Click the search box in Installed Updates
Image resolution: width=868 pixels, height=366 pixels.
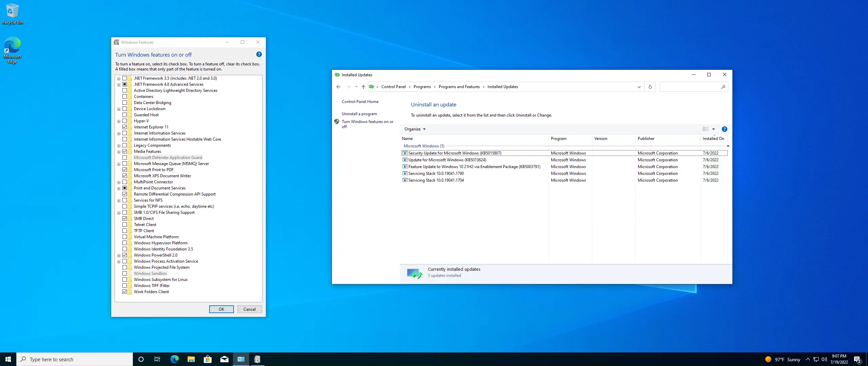point(690,87)
